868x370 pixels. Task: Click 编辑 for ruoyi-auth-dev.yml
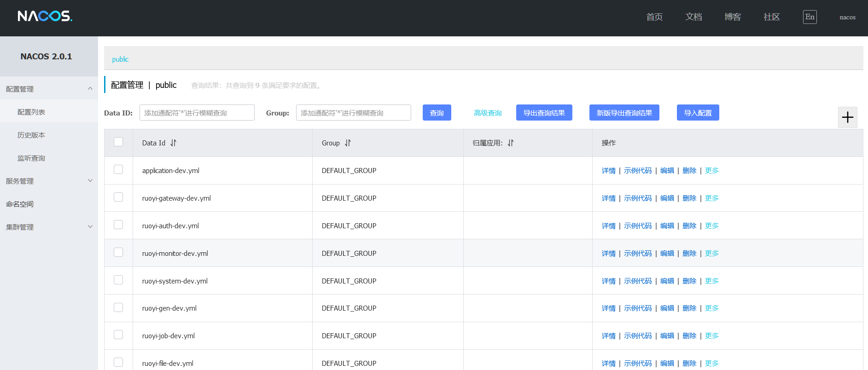click(667, 226)
